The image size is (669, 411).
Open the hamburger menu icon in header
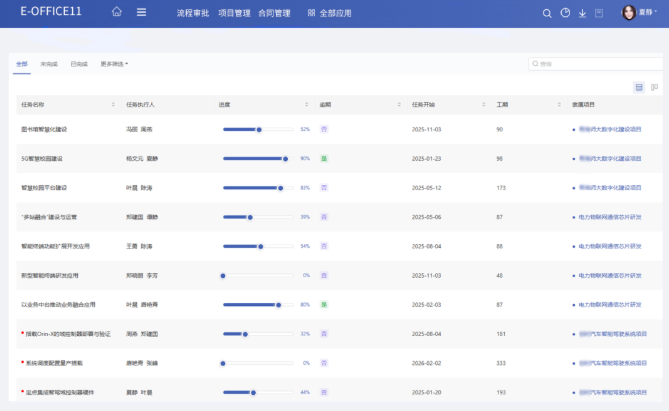coord(141,13)
